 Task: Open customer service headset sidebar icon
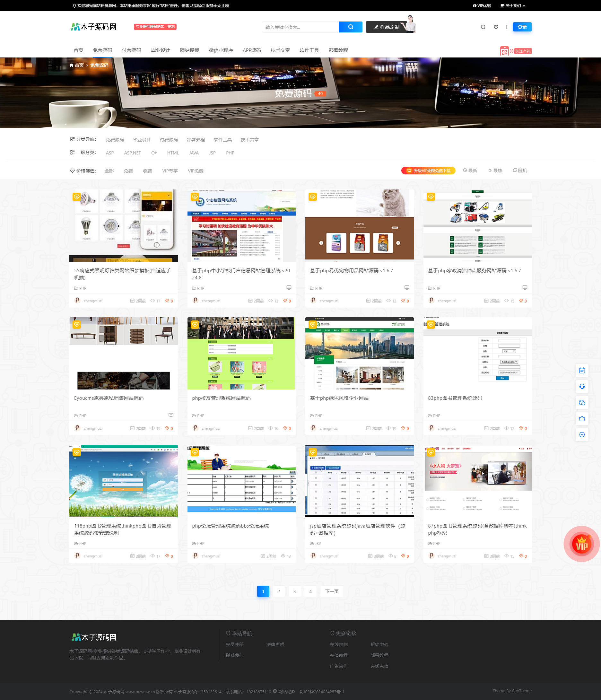[x=582, y=387]
